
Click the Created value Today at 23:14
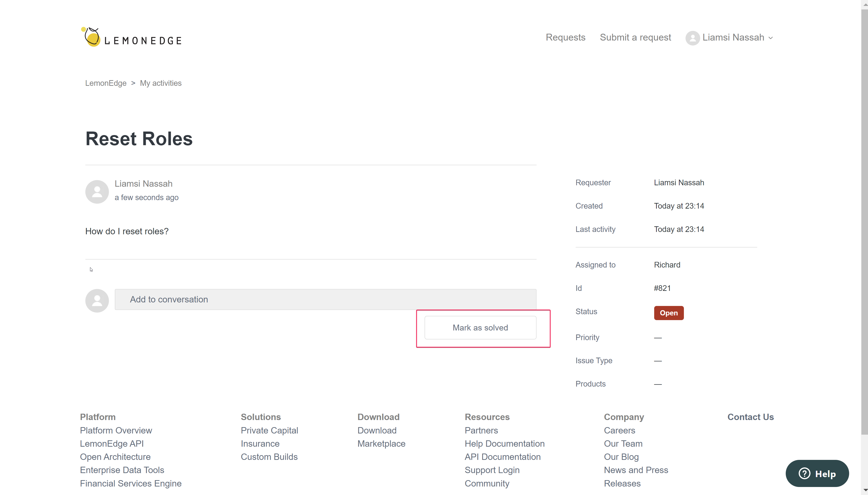(x=679, y=206)
